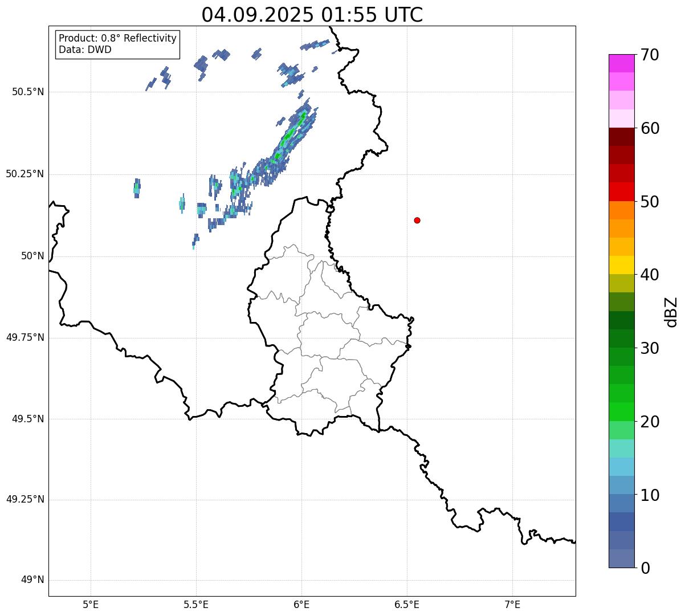The image size is (685, 616).
Task: Click the 5°E longitude tick label
Action: coord(91,604)
